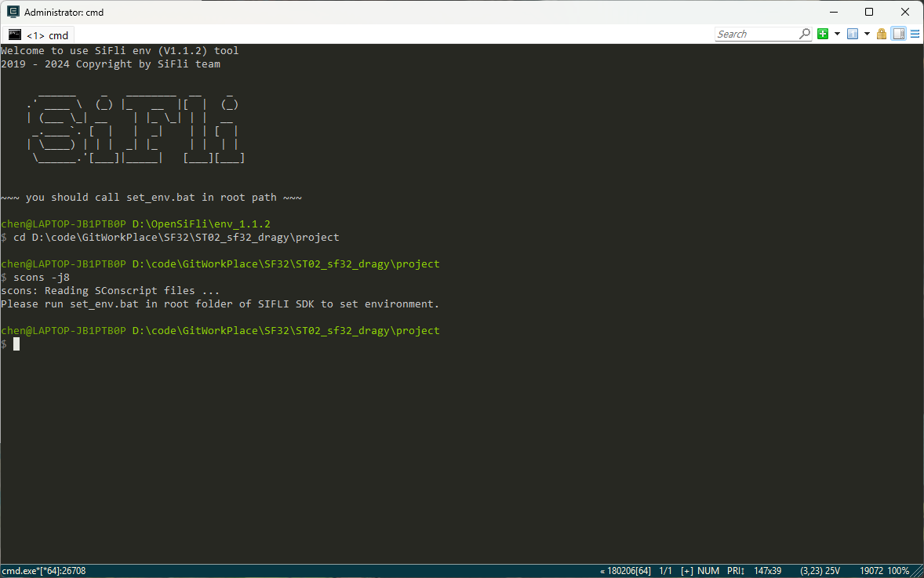The width and height of the screenshot is (924, 578).
Task: Click the [+] new console status indicator
Action: [x=686, y=571]
